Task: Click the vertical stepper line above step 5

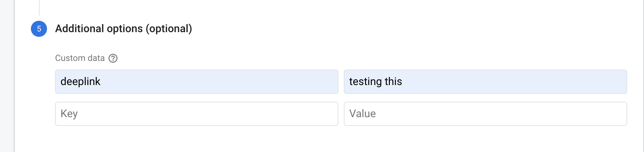Action: [x=39, y=7]
